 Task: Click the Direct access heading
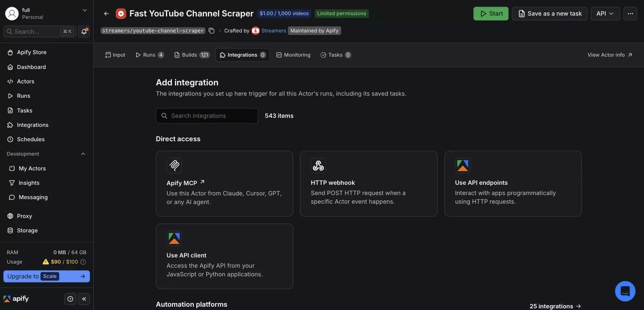pyautogui.click(x=178, y=139)
